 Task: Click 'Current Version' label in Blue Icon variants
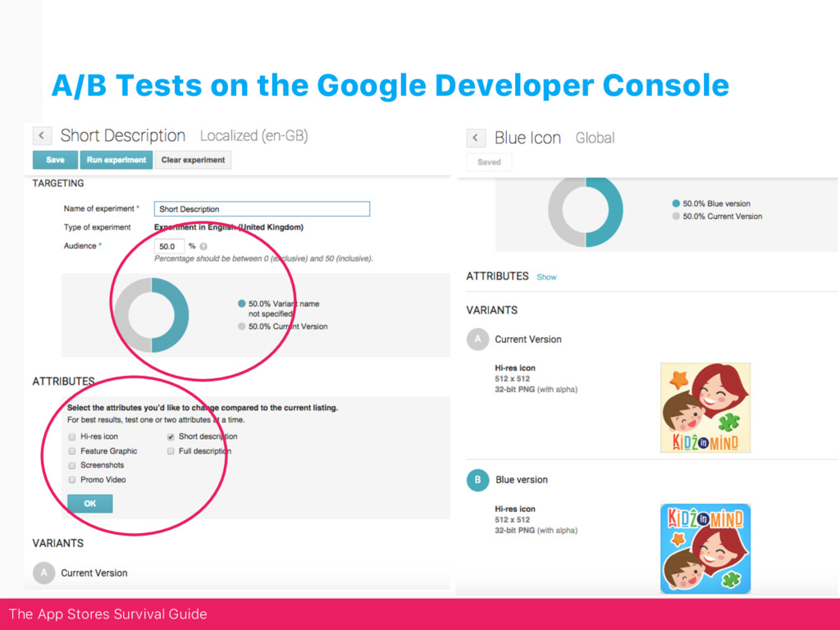528,340
